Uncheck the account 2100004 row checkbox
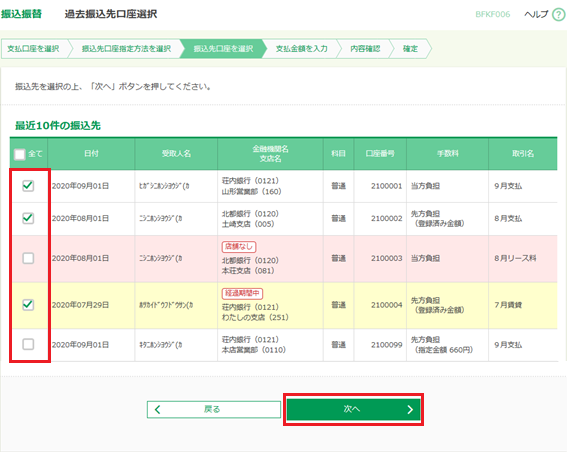The image size is (567, 452). click(28, 305)
